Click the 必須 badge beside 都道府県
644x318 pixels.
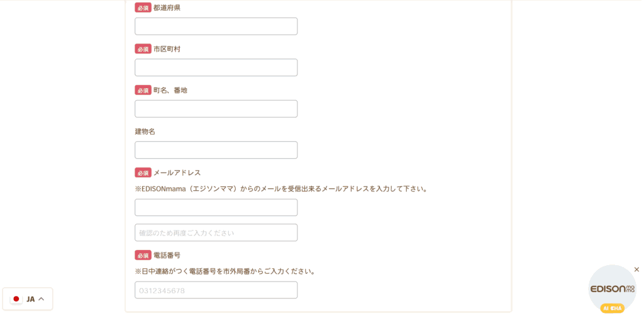[143, 8]
